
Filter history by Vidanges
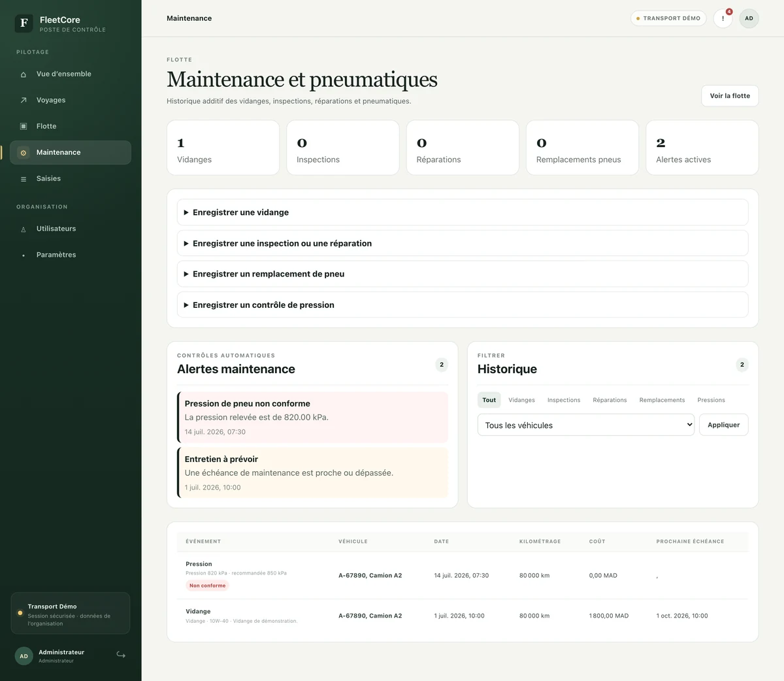pyautogui.click(x=521, y=400)
